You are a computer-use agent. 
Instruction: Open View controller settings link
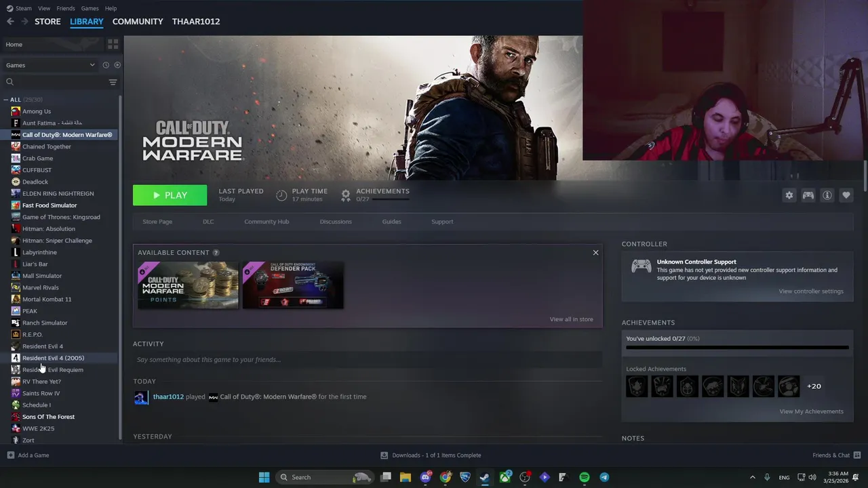(x=811, y=291)
